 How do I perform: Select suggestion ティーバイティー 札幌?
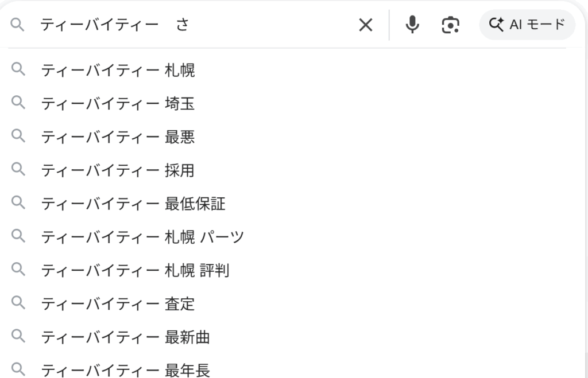[x=118, y=71]
